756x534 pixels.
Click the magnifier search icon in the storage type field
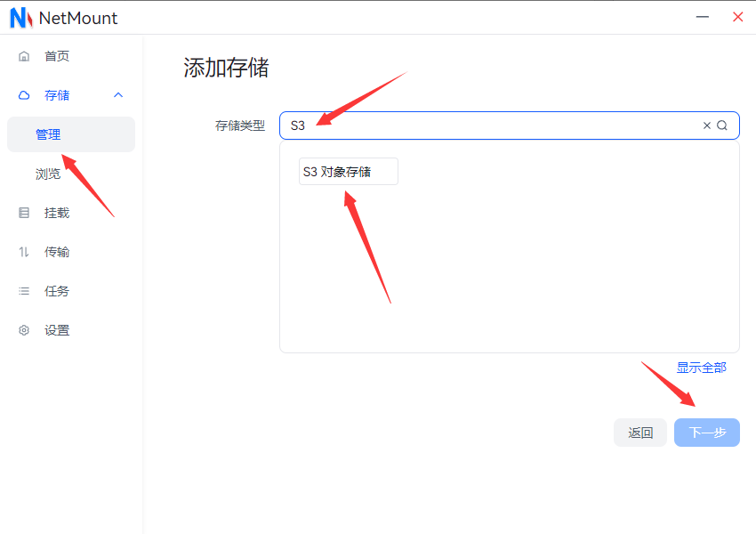point(722,125)
